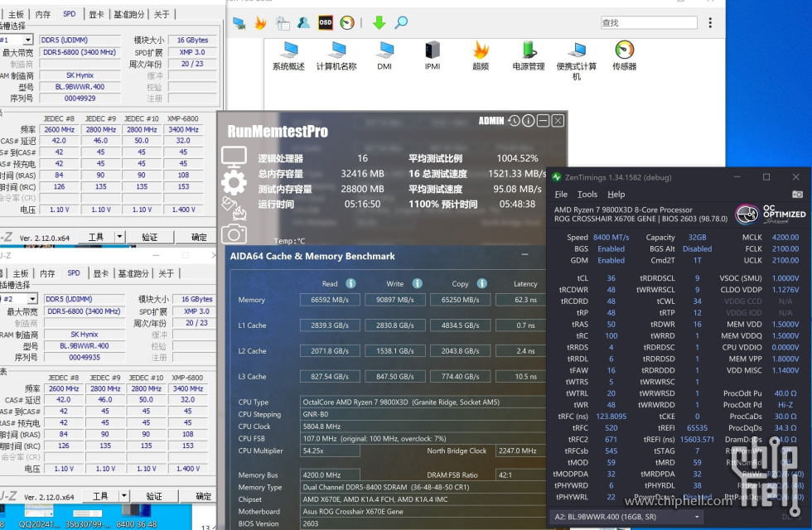Select the monitor icon in the RunMemtestPro sidebar
This screenshot has width=812, height=530.
[234, 157]
